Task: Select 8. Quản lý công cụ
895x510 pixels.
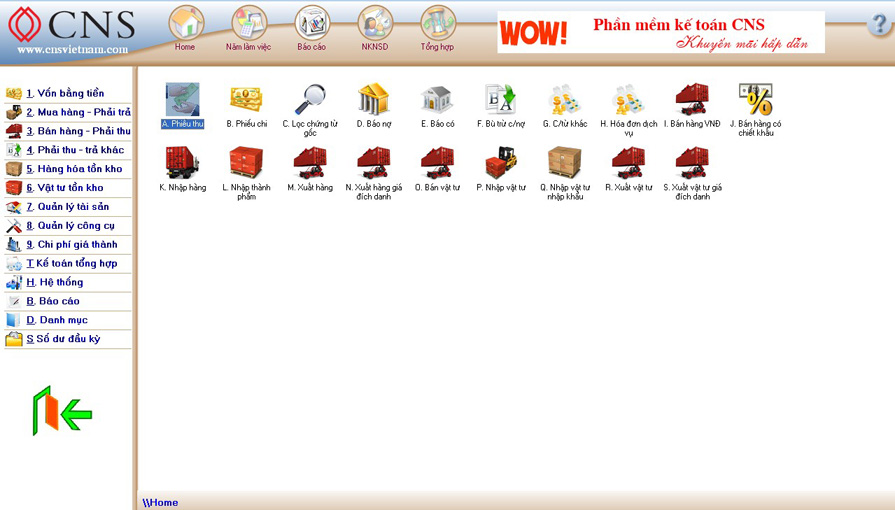Action: click(68, 226)
